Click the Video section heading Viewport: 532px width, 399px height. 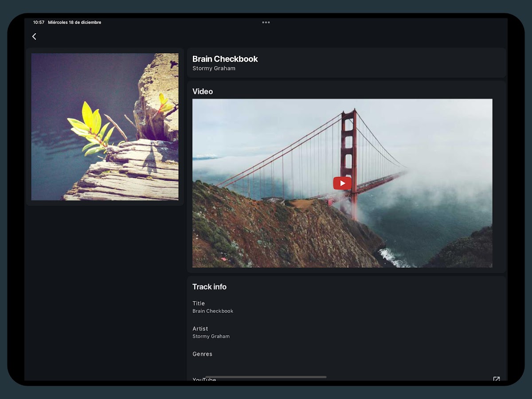(203, 91)
